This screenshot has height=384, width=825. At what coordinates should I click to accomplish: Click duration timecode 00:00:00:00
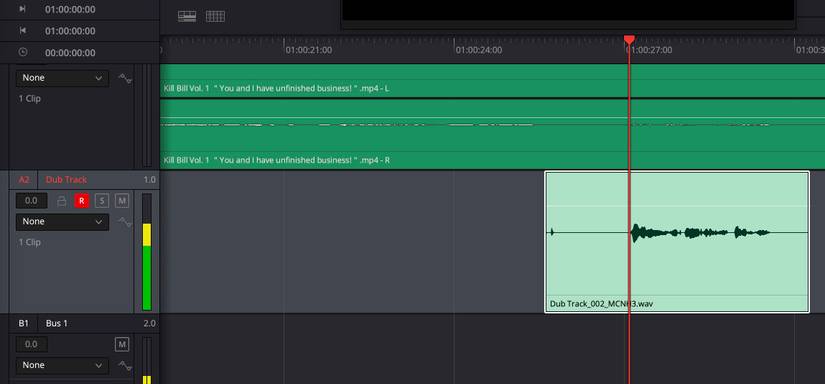tap(70, 53)
